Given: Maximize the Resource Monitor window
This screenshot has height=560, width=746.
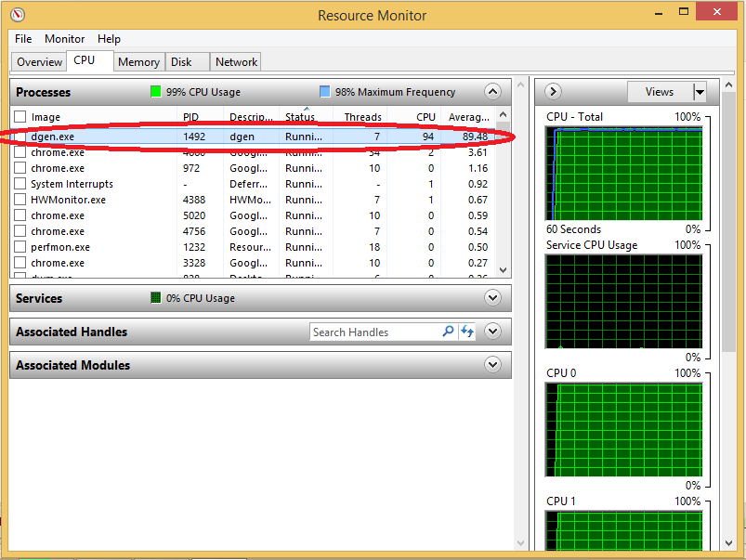Looking at the screenshot, I should (683, 12).
